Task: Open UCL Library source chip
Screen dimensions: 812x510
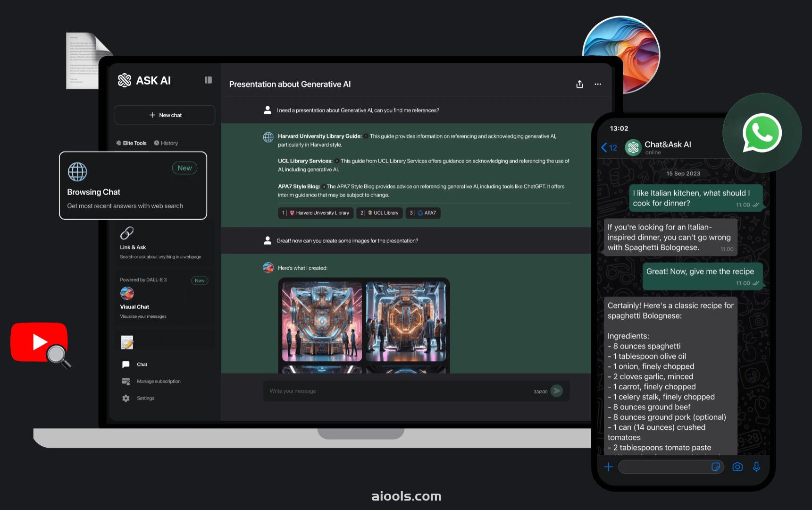Action: (379, 213)
